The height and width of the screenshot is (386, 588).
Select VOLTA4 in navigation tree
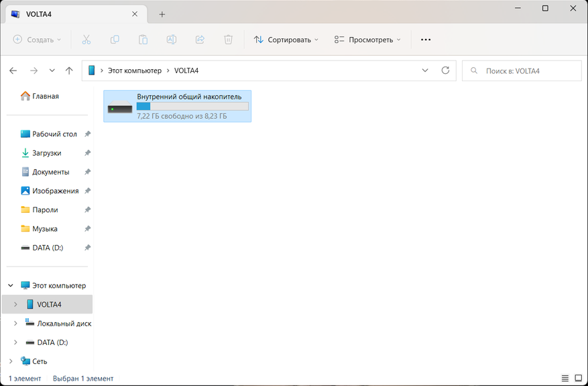pos(47,305)
